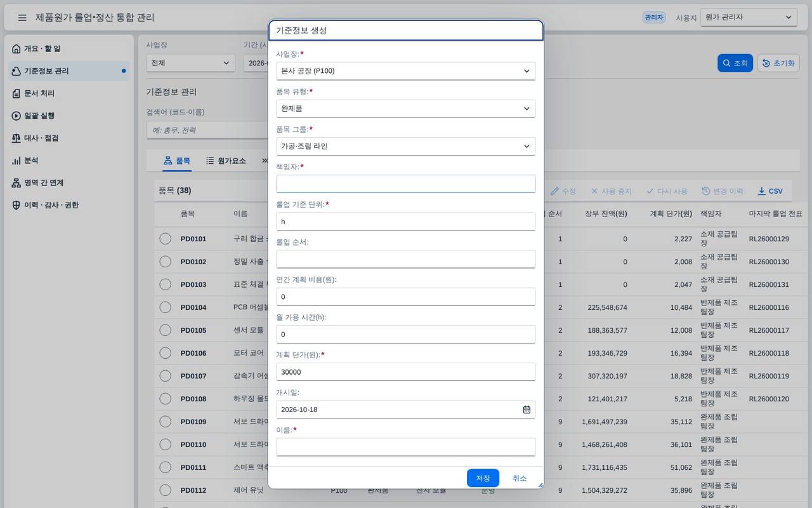This screenshot has width=812, height=508.
Task: Open the 사용자 원가 관리자 dropdown
Action: pos(749,18)
